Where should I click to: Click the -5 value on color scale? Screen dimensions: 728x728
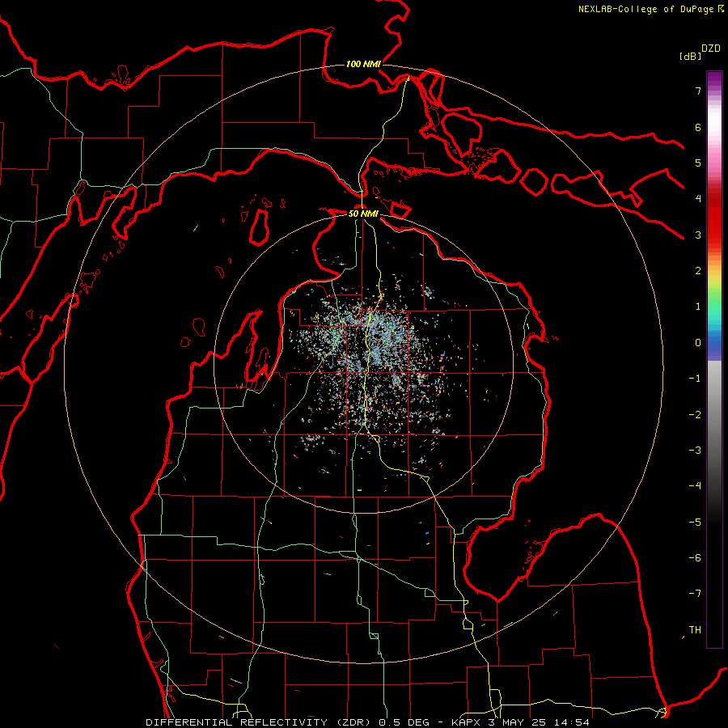695,523
